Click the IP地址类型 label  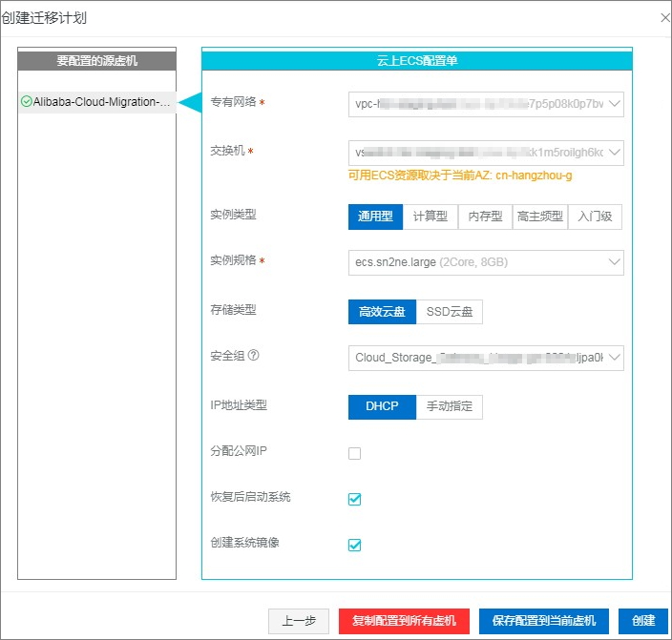pyautogui.click(x=239, y=405)
